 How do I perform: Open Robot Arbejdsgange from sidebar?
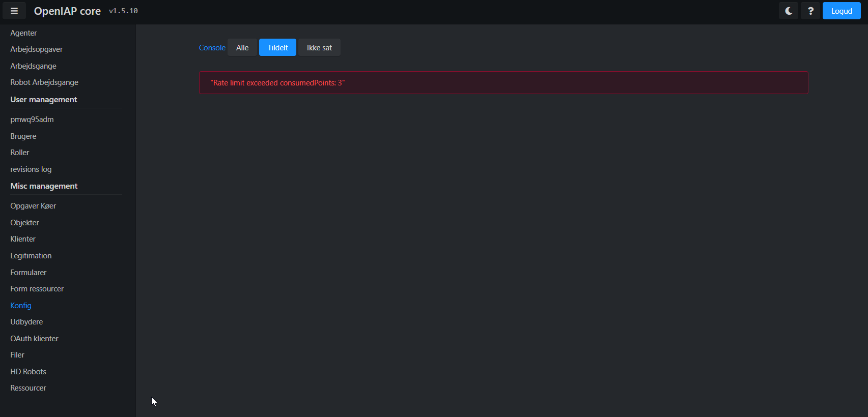[x=44, y=82]
